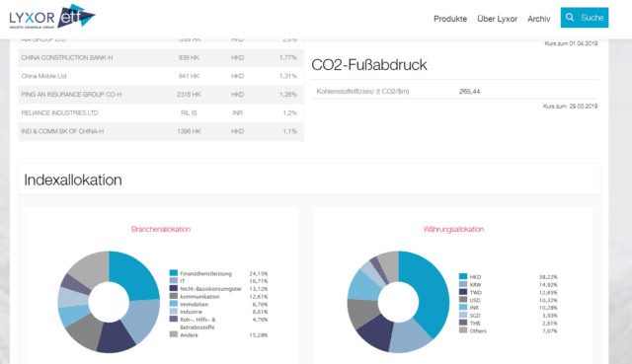Select the HKD currency legend swatch
Screen dimensions: 632x364
pos(463,276)
